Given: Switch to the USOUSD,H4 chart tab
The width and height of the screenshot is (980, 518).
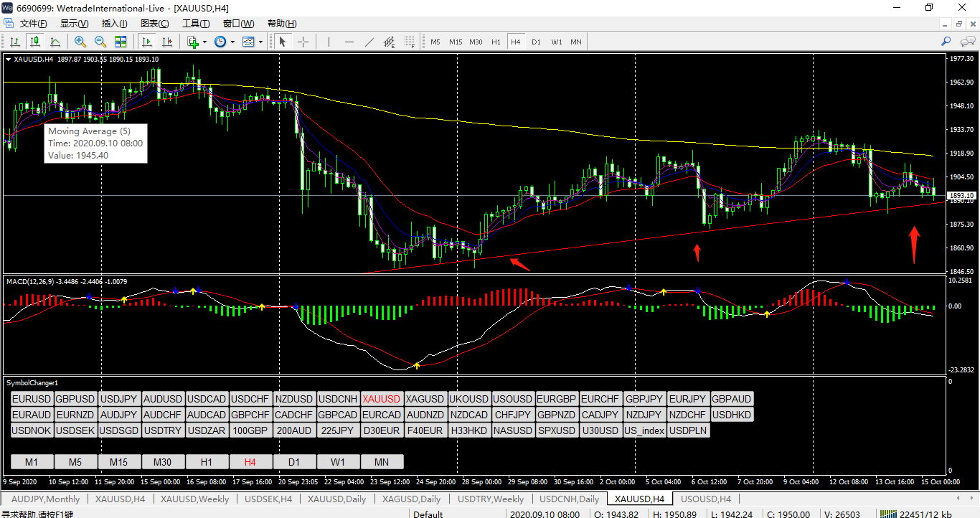Looking at the screenshot, I should [706, 499].
